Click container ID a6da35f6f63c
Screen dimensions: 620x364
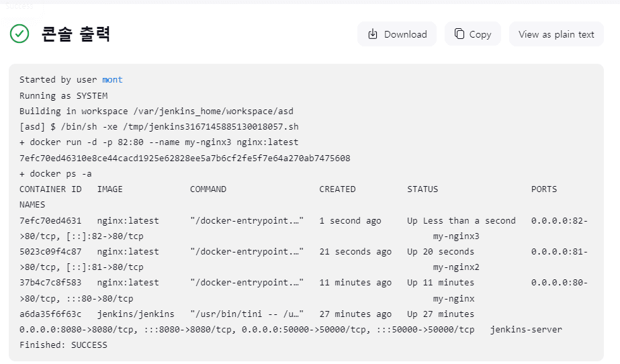(x=50, y=314)
